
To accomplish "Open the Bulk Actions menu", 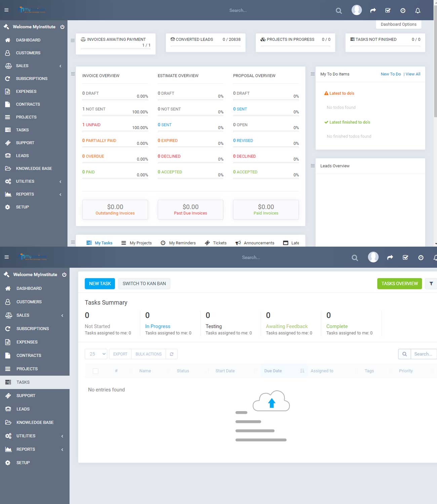I will 149,354.
